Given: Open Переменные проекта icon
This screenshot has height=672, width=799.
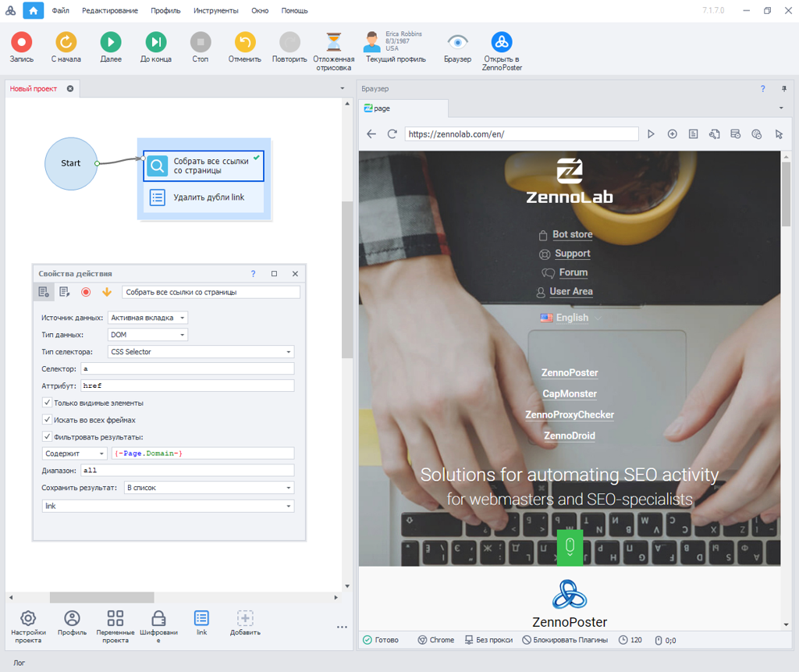Looking at the screenshot, I should (115, 619).
